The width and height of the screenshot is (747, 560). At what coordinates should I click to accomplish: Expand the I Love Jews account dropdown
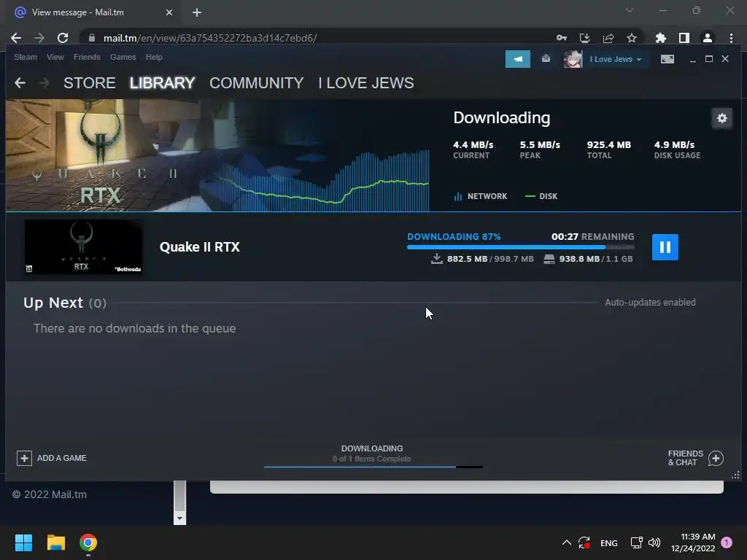point(615,59)
